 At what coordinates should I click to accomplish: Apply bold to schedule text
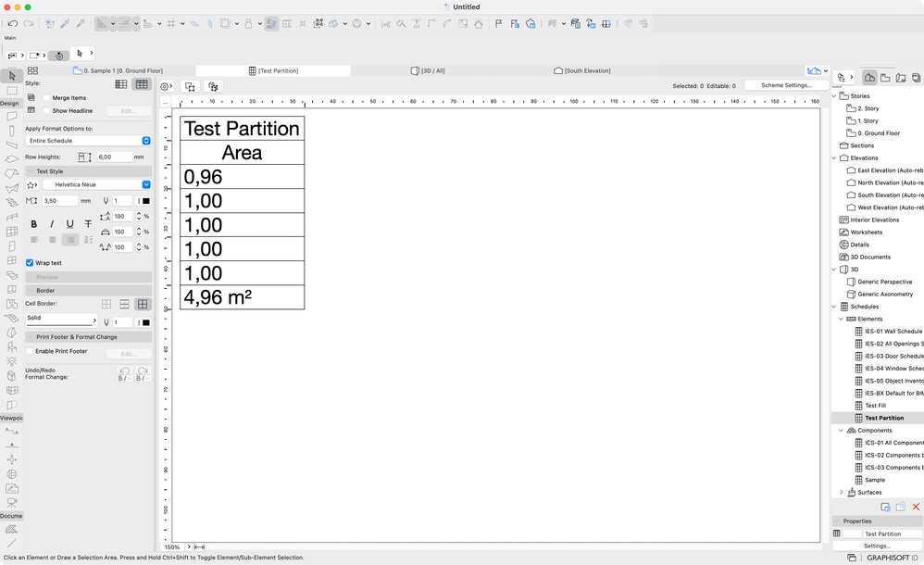click(x=34, y=224)
